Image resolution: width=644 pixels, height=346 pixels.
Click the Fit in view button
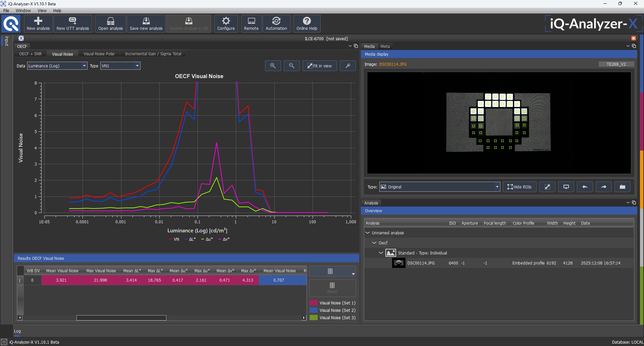click(320, 66)
